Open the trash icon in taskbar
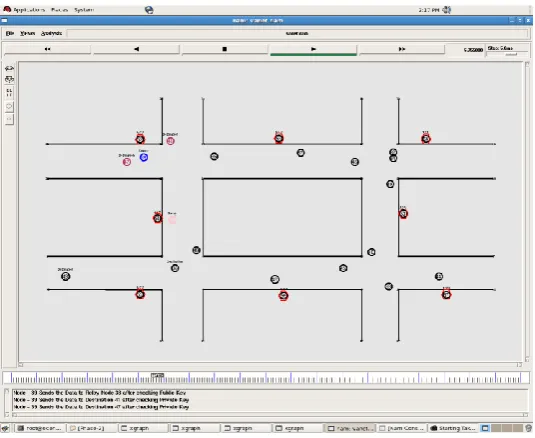Viewport: 535px width, 438px height. 529,428
